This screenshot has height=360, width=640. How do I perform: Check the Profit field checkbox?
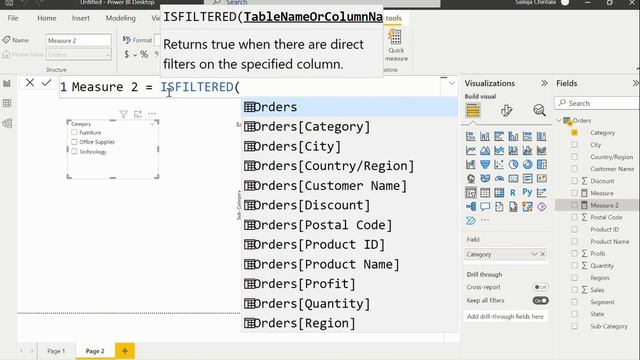tap(575, 253)
